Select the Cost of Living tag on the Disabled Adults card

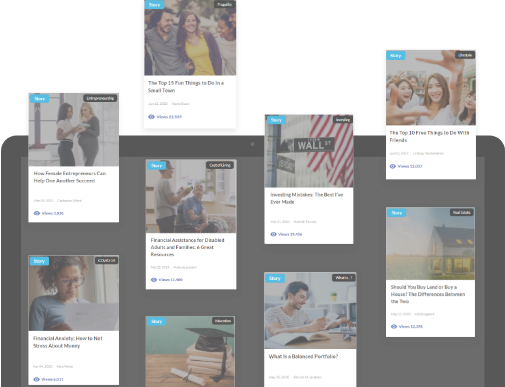pyautogui.click(x=220, y=165)
